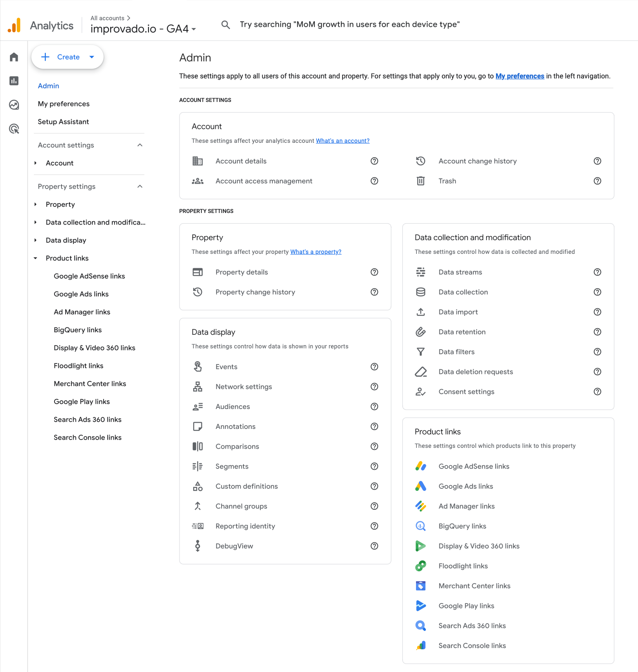Open the DebugView icon in Data display

pos(198,546)
